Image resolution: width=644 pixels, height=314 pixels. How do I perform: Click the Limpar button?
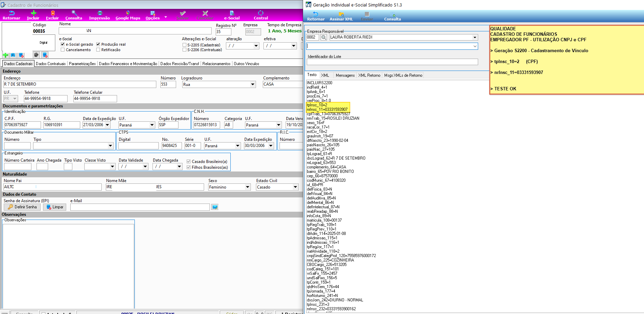coord(55,207)
